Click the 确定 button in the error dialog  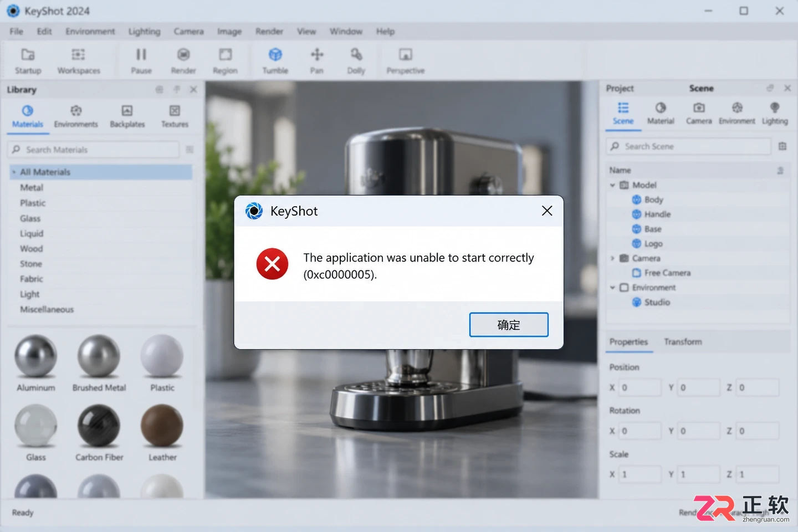[x=509, y=325]
